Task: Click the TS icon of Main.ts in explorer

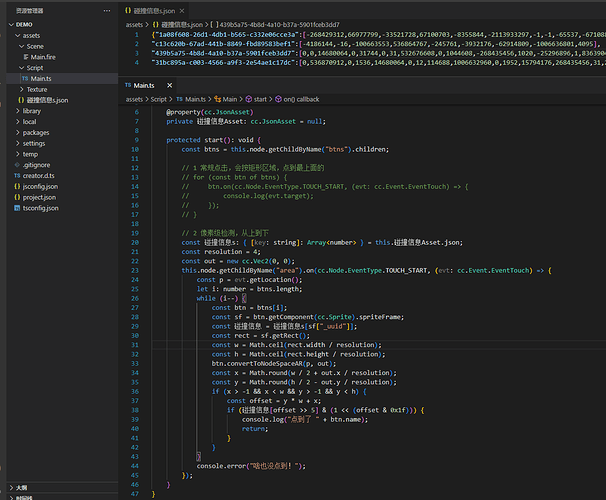Action: click(x=23, y=78)
